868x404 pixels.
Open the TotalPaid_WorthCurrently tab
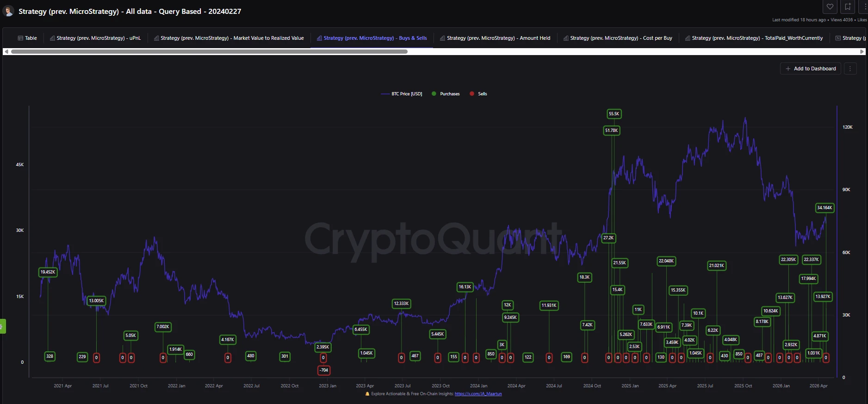point(754,38)
